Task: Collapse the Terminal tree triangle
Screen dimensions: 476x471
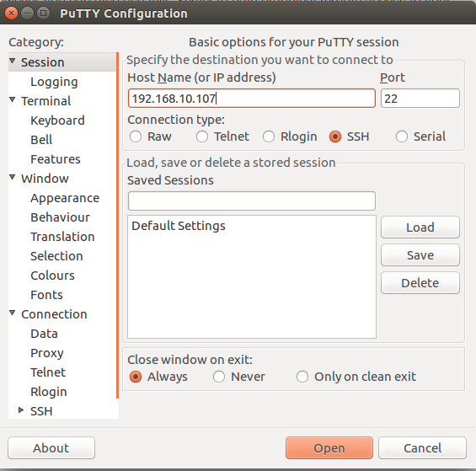Action: click(x=12, y=99)
